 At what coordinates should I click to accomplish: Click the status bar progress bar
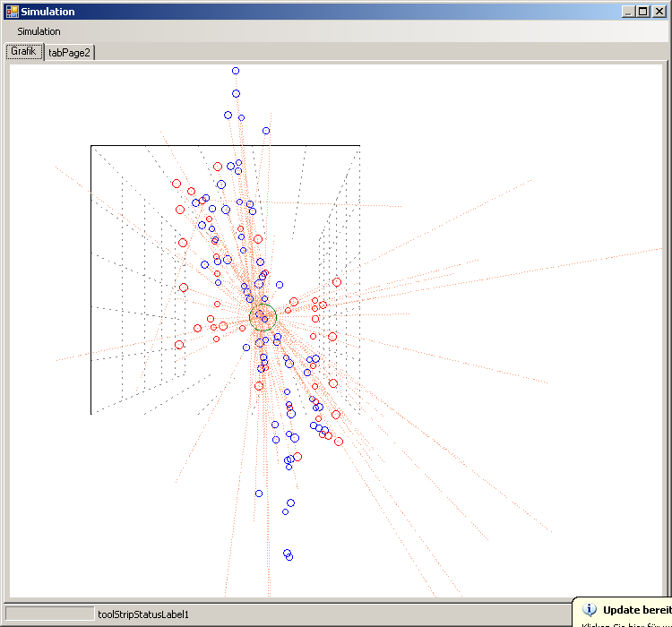tap(49, 614)
